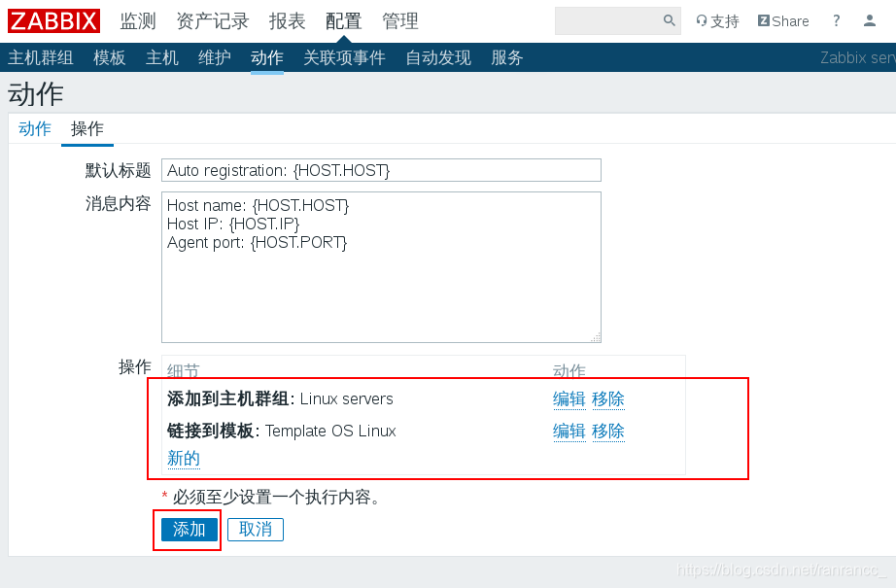Screen dimensions: 896x588
Task: Select 动作 in the blue submenu bar
Action: (267, 57)
